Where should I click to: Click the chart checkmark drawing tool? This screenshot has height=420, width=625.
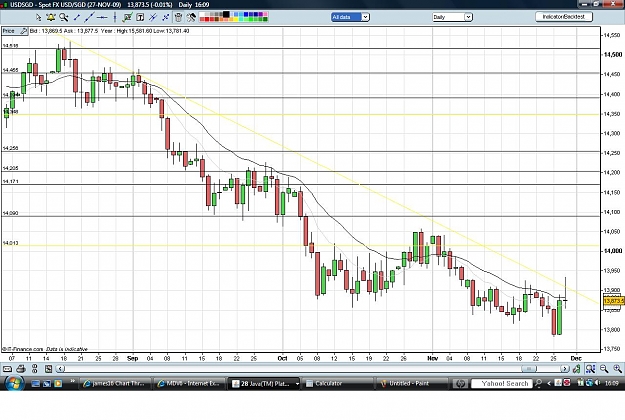[128, 17]
